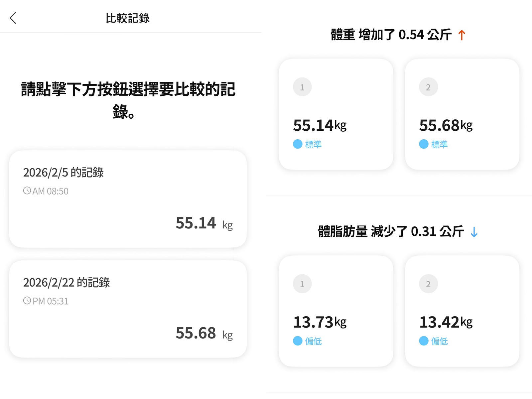Tap number 2 badge in weight card

(x=428, y=87)
